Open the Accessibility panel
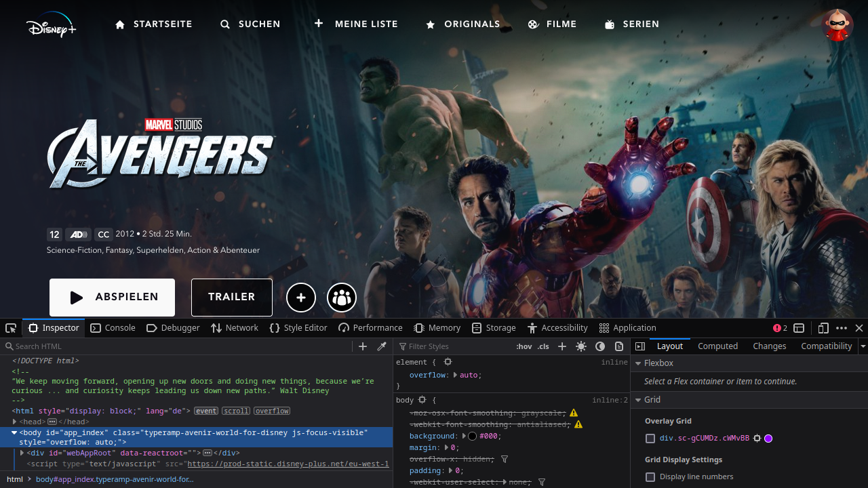 point(557,328)
